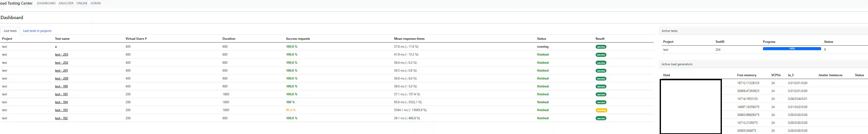Open the test - 203 link

tap(61, 55)
